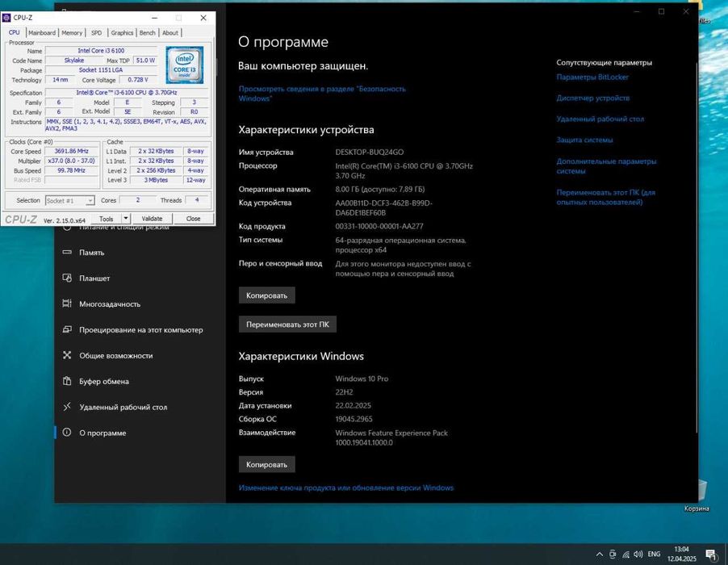This screenshot has height=565, width=728.
Task: Maximize the Settings window
Action: tap(662, 11)
